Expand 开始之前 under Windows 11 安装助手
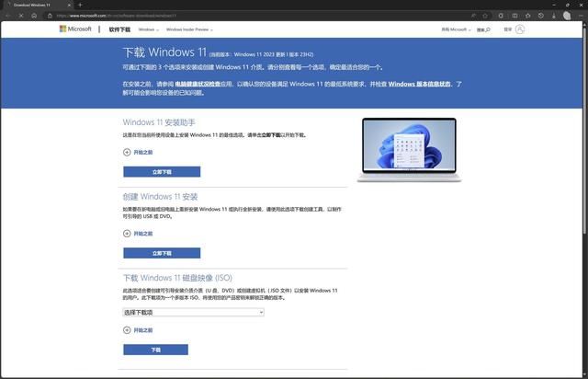588x379 pixels. point(138,152)
